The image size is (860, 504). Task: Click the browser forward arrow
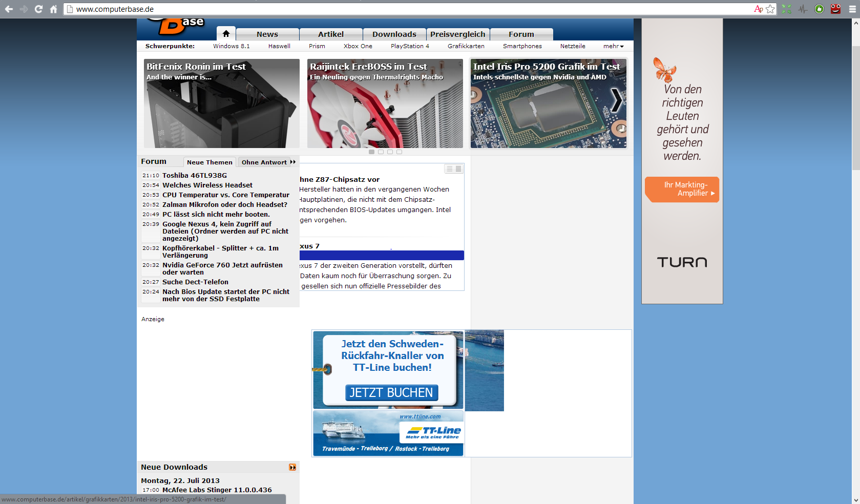tap(24, 9)
